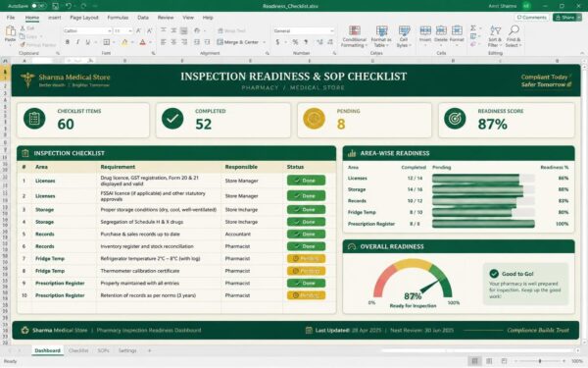Click the Undo arrow icon
The width and height of the screenshot is (588, 368).
coord(69,6)
